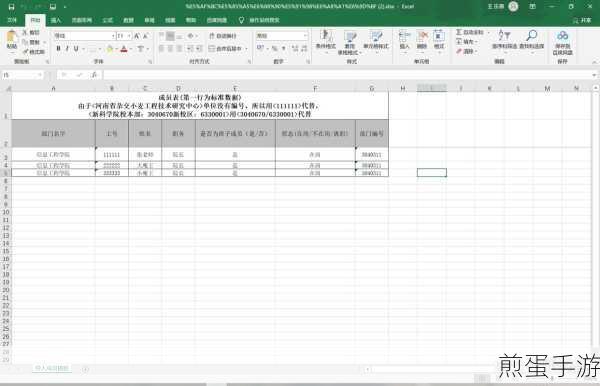The image size is (600, 386).
Task: Apply the yellow fill color swatch
Action: [110, 49]
